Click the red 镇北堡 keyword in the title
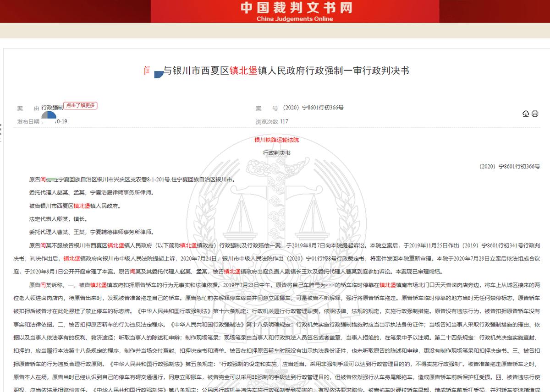 (x=243, y=71)
